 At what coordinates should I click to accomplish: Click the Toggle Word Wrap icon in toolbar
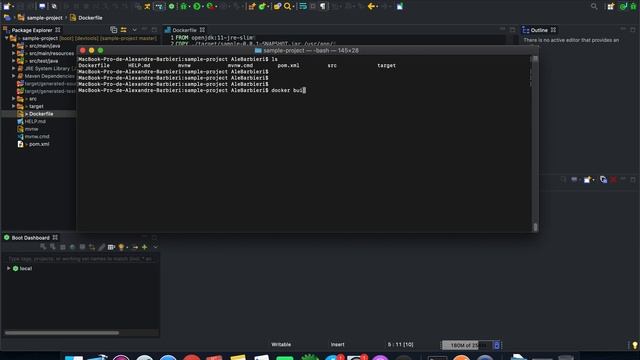pyautogui.click(x=303, y=6)
